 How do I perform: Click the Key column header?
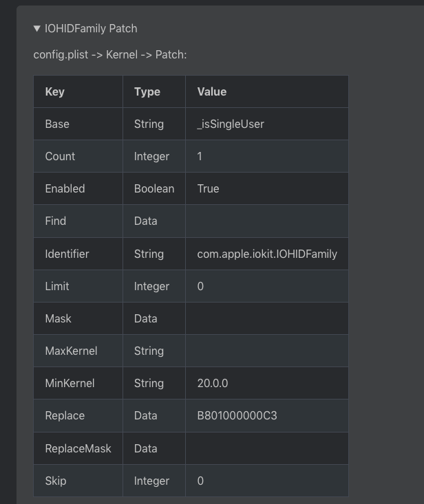tap(55, 91)
